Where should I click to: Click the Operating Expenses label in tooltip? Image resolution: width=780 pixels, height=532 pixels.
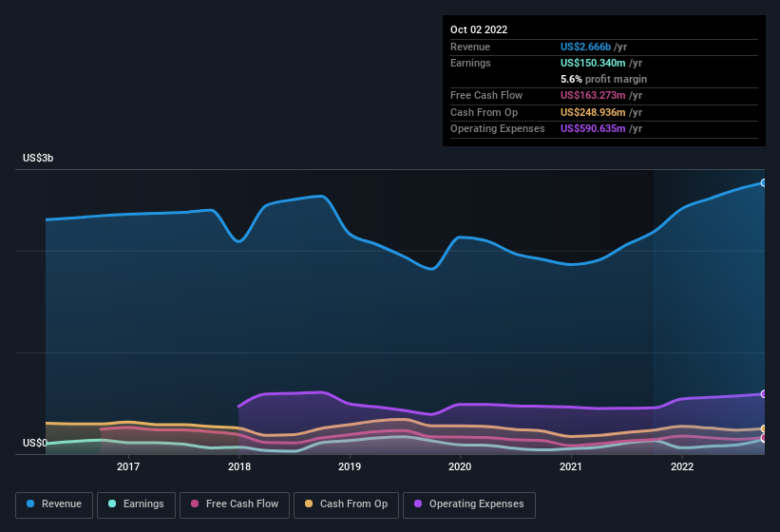click(x=498, y=129)
